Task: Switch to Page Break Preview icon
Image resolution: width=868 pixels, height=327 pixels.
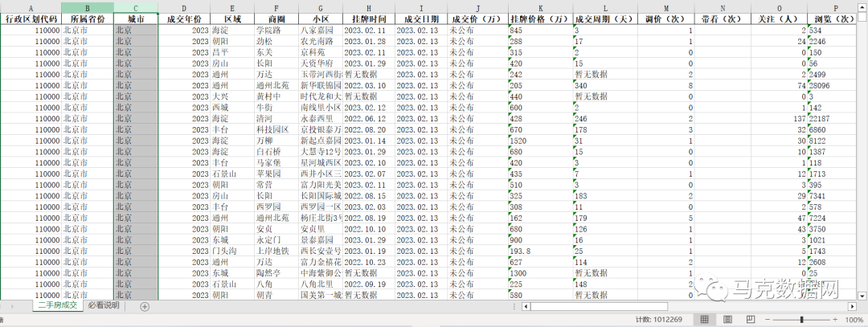Action: coord(751,320)
